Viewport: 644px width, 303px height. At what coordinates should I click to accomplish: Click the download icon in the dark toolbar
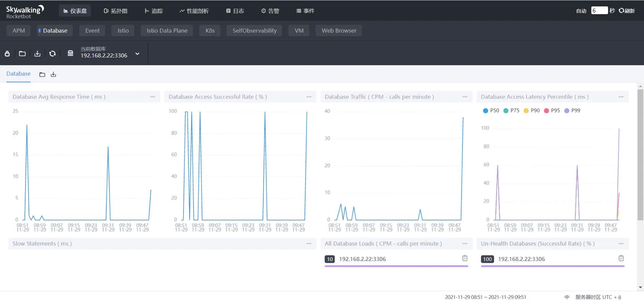(x=37, y=54)
